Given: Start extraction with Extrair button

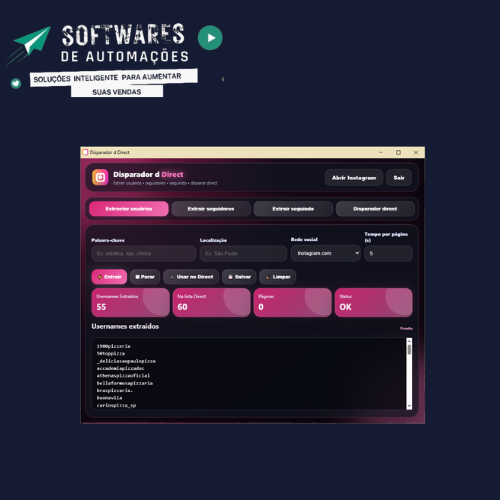Looking at the screenshot, I should coord(109,277).
